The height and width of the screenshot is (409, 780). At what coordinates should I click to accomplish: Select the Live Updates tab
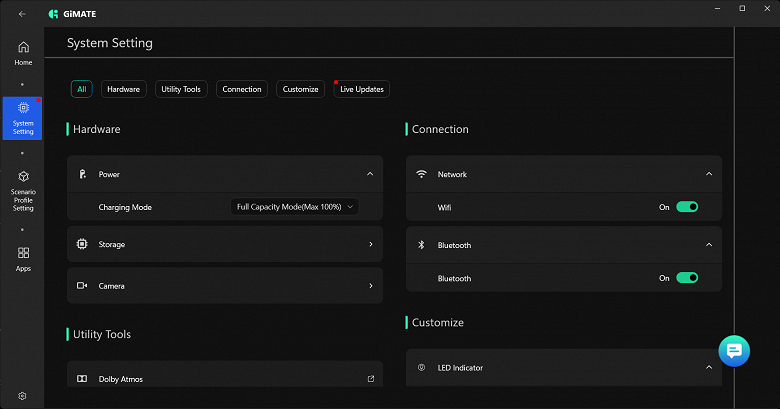click(x=361, y=89)
